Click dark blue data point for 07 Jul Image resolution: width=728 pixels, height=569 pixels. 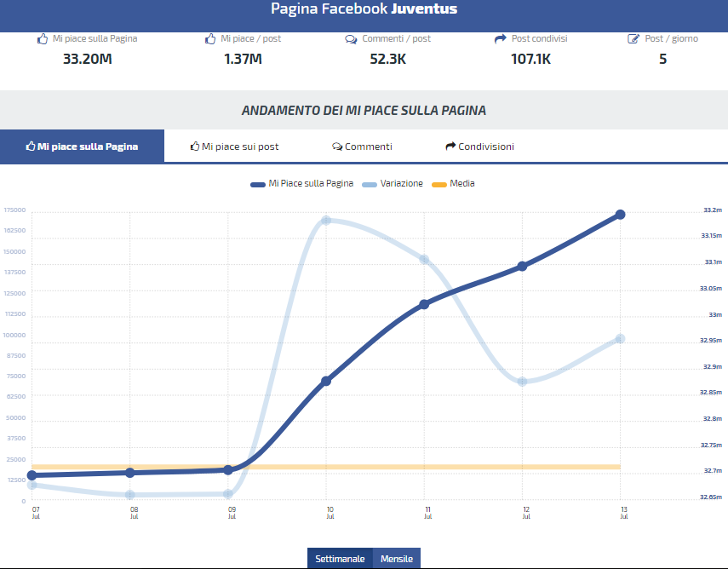click(x=32, y=475)
